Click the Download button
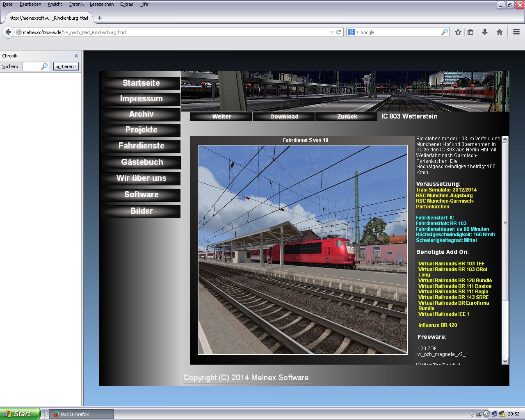Image resolution: width=525 pixels, height=420 pixels. tap(284, 116)
